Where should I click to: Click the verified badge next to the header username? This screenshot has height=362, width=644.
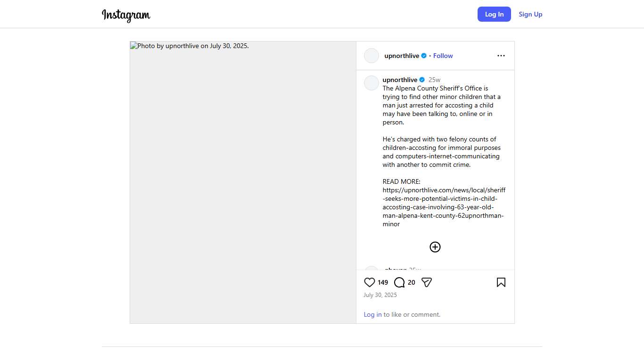(424, 56)
